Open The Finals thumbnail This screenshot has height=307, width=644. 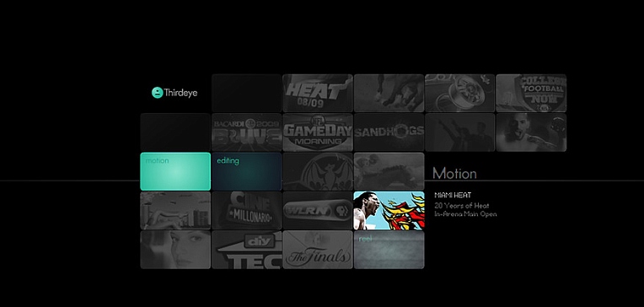tap(318, 250)
